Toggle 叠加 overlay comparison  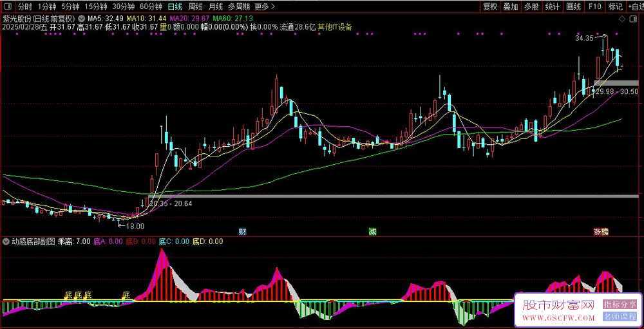pyautogui.click(x=510, y=6)
